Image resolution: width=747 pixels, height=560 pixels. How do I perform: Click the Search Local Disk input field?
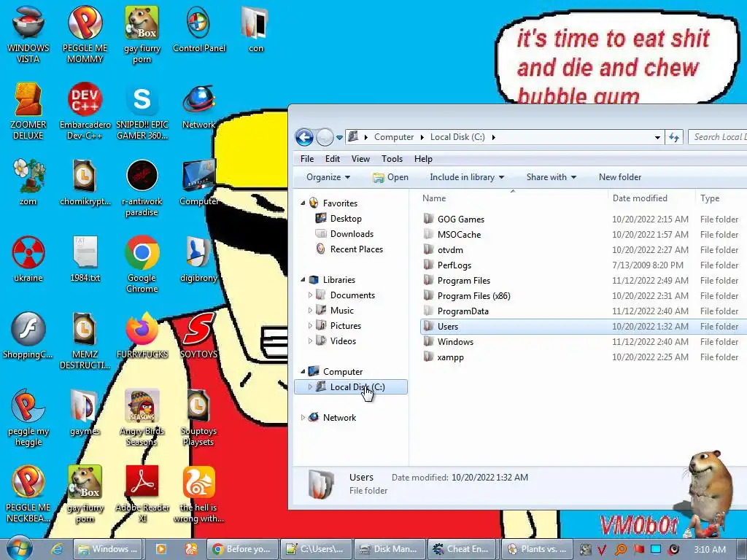click(718, 137)
